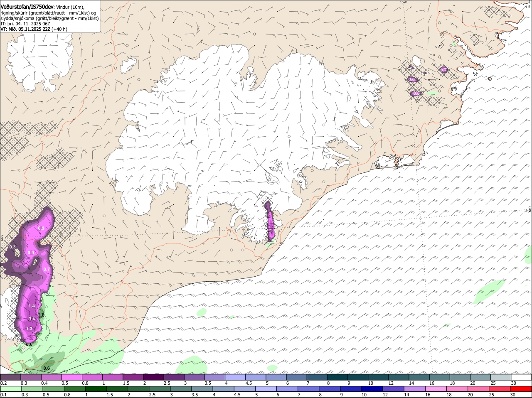Viewport: 532px width, 398px height.
Task: Click the black 0.6 label in the darker green rain patch
Action: pos(47,368)
